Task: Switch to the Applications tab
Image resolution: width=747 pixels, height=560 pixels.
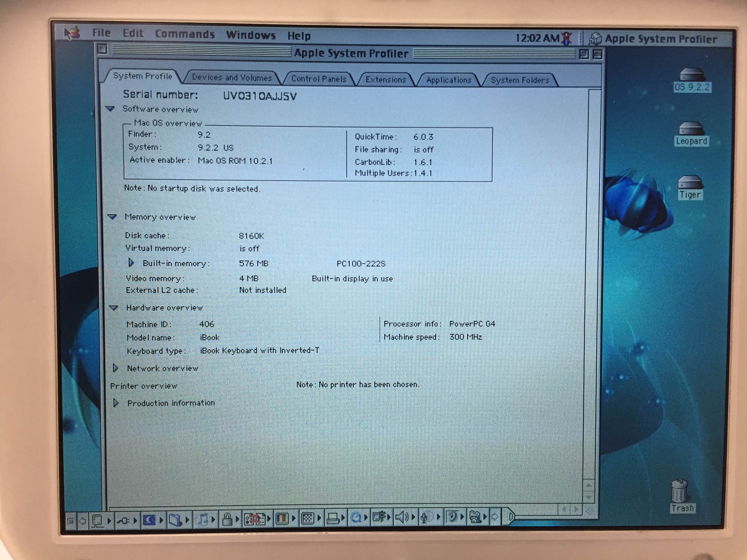Action: 449,80
